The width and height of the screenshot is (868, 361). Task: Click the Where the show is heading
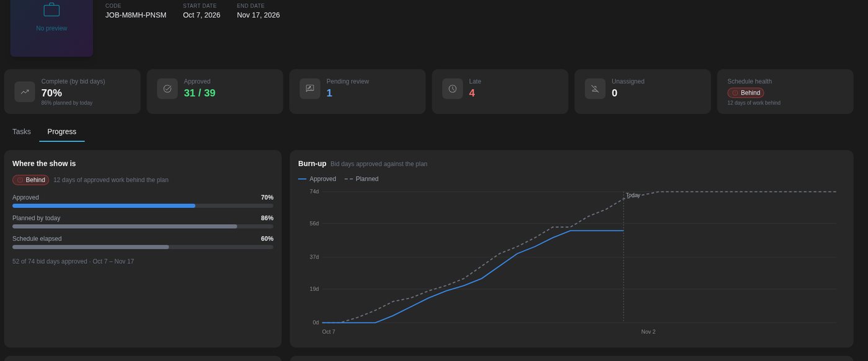pyautogui.click(x=44, y=163)
